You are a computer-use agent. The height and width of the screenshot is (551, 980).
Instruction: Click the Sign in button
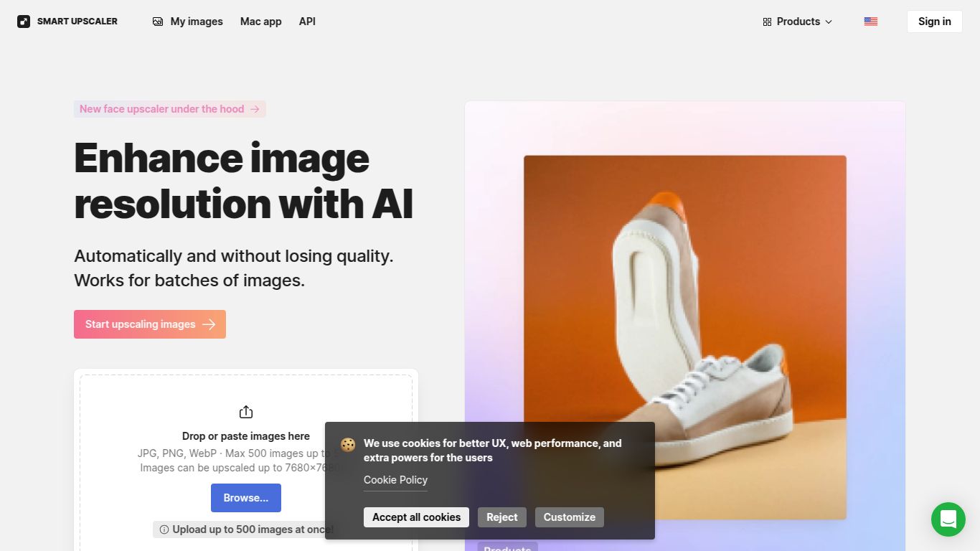[x=935, y=22]
